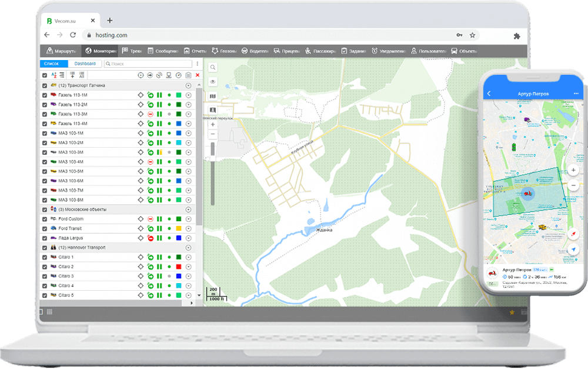588x369 pixels.
Task: Click the pause bars icon for Ford Transit
Action: click(159, 228)
